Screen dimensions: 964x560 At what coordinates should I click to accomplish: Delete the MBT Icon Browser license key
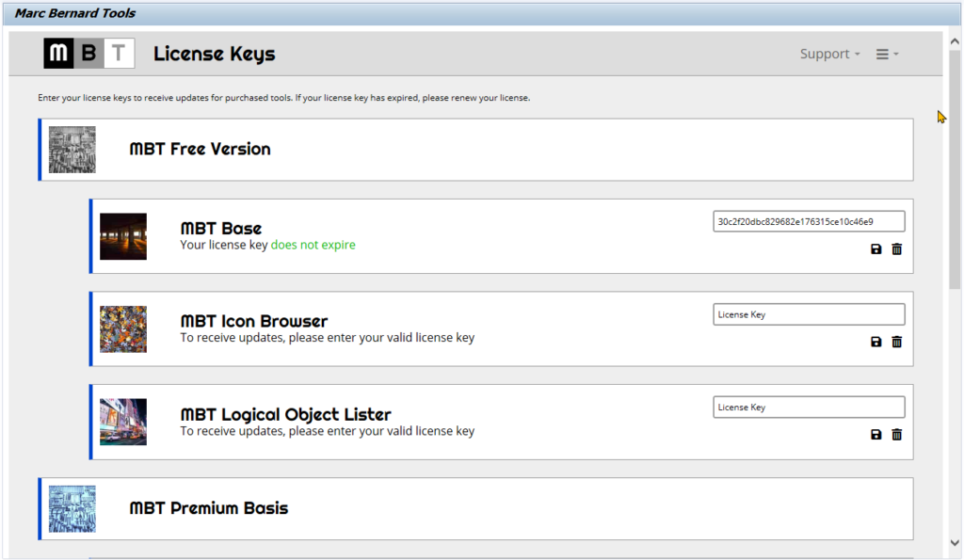pos(897,342)
